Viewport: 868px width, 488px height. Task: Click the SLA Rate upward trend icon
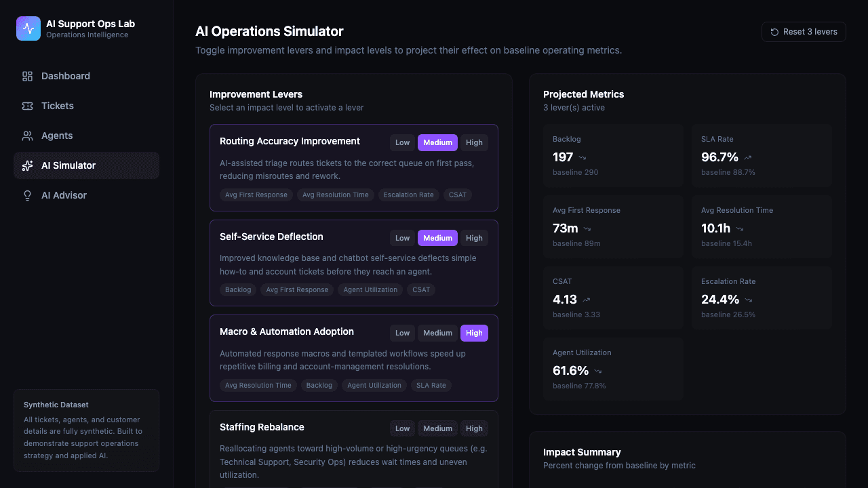748,158
